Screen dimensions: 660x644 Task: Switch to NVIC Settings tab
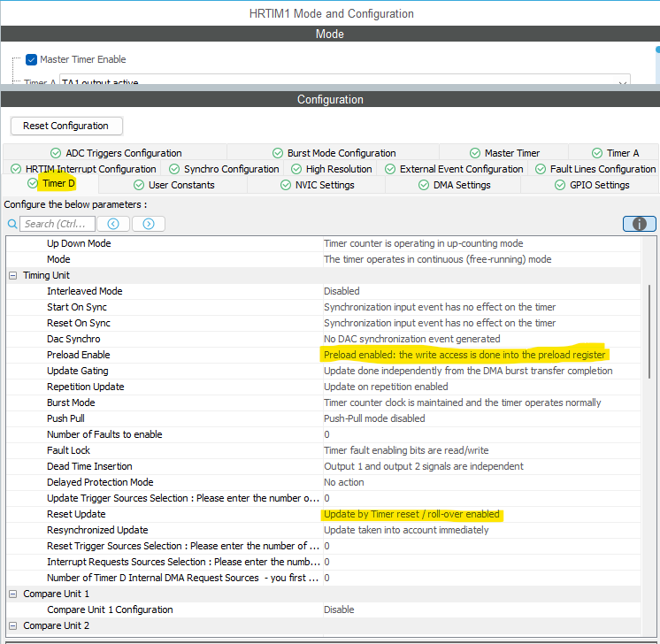[x=317, y=185]
